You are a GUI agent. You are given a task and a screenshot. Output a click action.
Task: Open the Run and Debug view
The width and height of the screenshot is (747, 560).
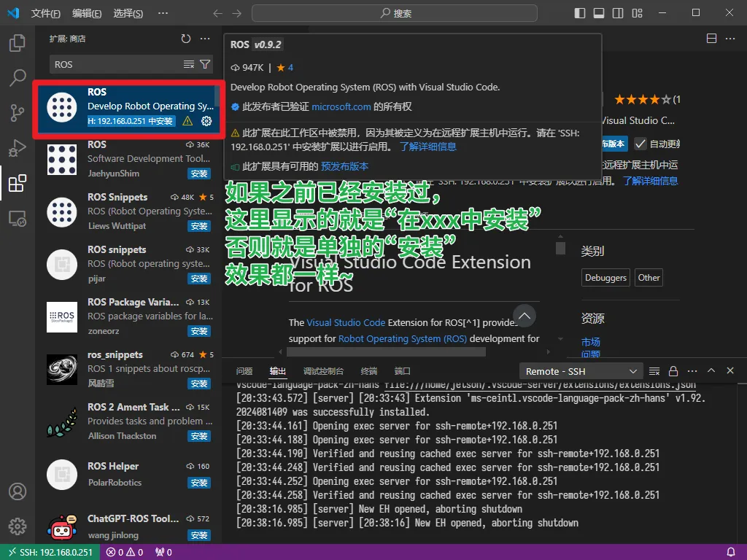pyautogui.click(x=18, y=148)
